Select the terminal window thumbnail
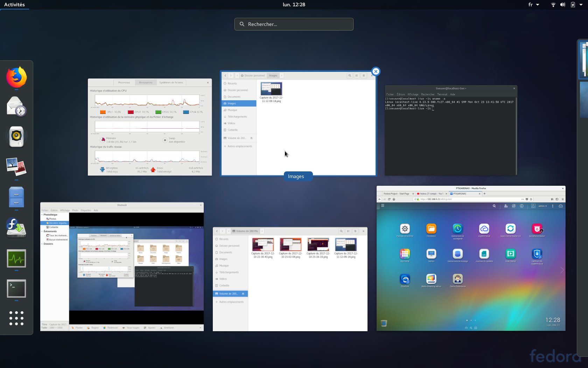Viewport: 588px width, 368px height. pyautogui.click(x=451, y=130)
